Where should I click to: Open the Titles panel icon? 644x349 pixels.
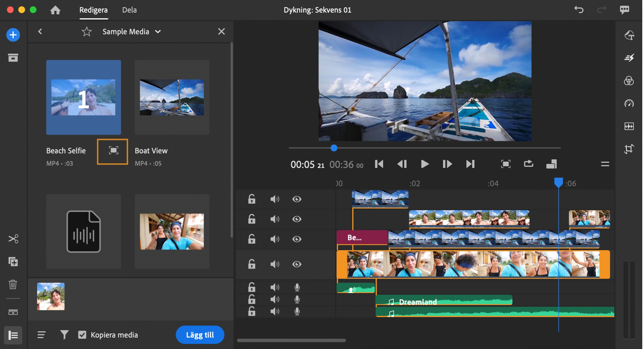(x=629, y=35)
